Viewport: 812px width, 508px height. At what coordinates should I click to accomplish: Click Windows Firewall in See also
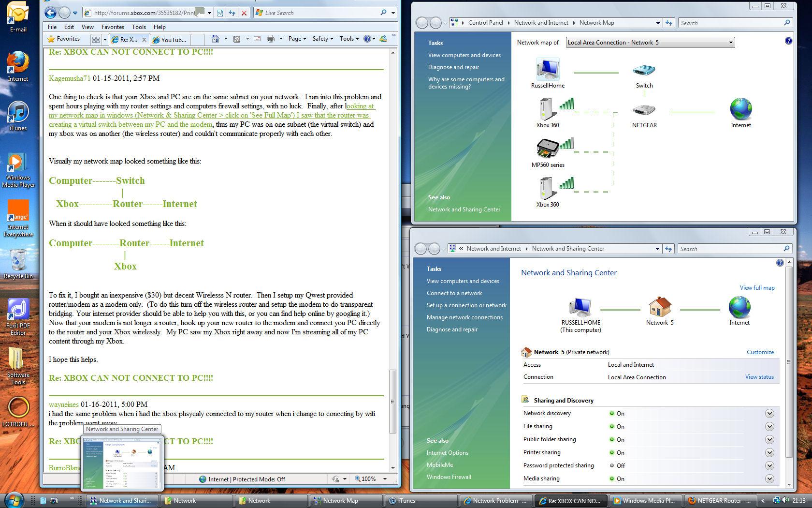449,477
